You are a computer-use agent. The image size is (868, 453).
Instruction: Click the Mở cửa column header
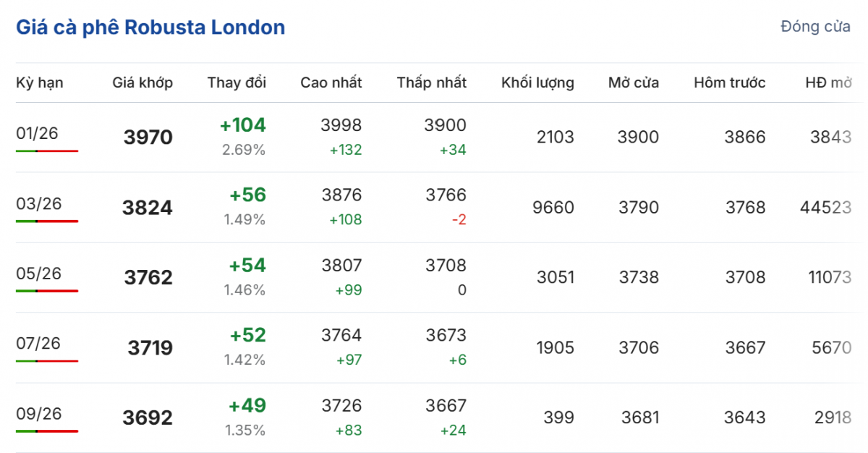pos(633,82)
